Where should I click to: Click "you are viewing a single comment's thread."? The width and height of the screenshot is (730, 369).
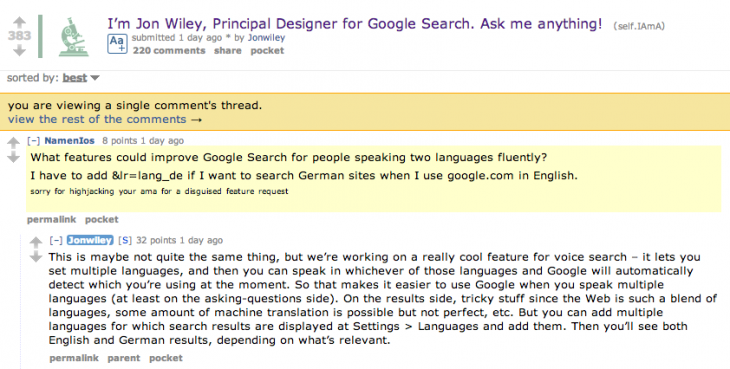pos(135,105)
